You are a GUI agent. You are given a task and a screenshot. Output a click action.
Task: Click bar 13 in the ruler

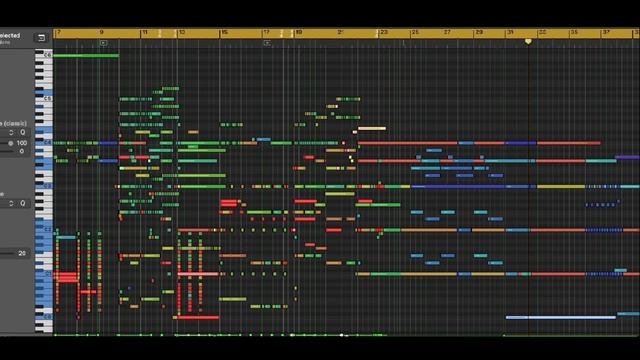182,32
